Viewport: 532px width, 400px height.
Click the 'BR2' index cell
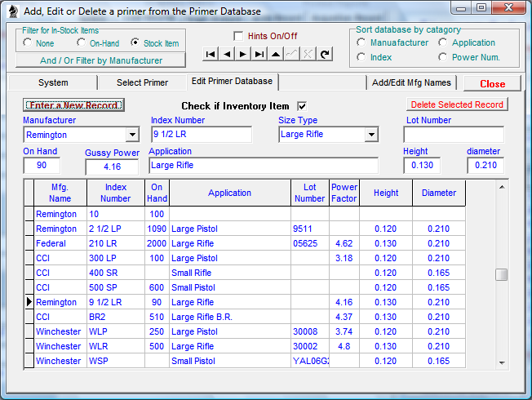pos(116,317)
